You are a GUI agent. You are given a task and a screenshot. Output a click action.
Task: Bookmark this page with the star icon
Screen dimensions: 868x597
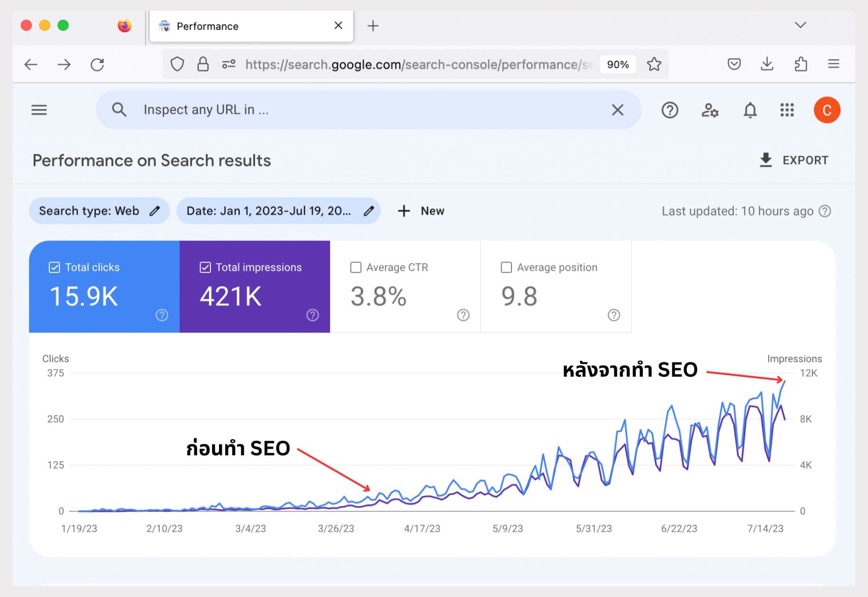tap(654, 64)
